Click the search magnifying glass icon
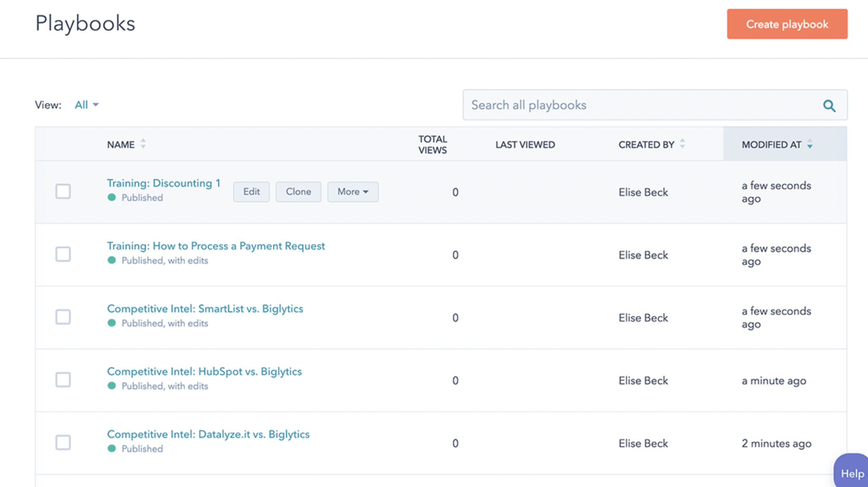This screenshot has width=868, height=487. coord(829,105)
